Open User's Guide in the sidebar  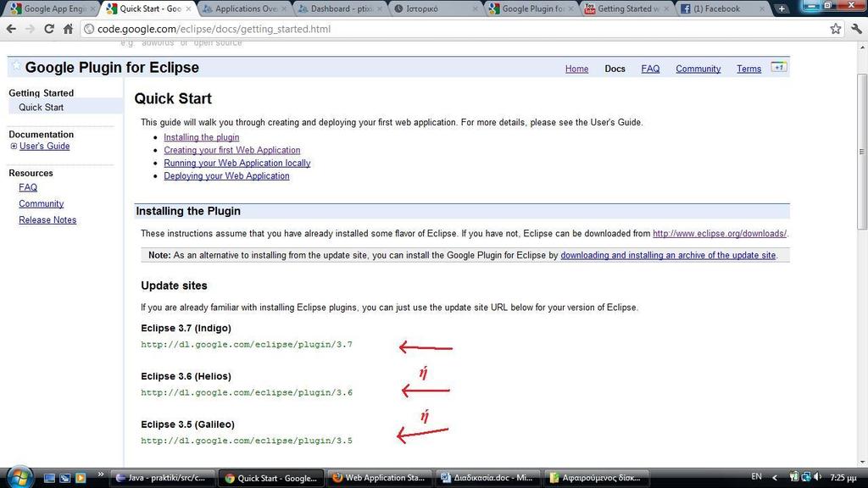(44, 146)
